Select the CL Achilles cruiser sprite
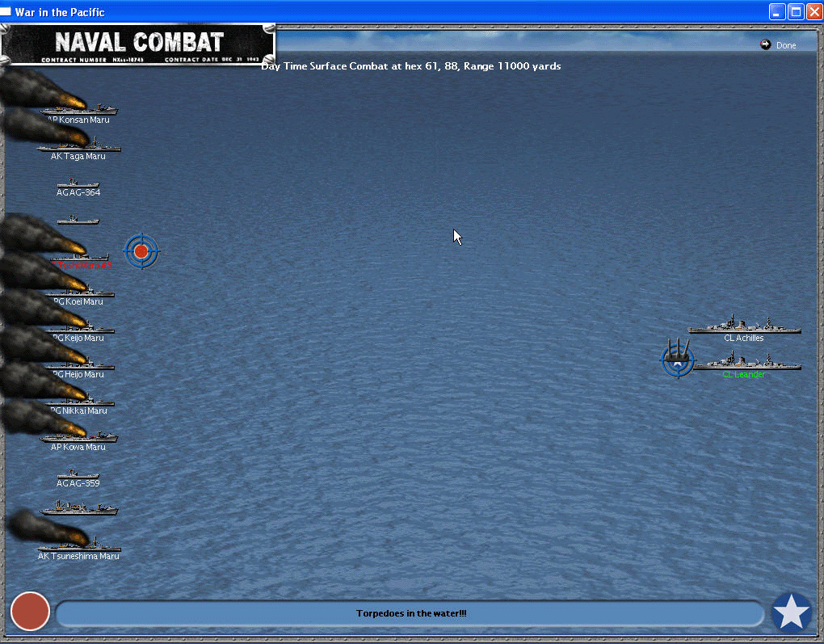This screenshot has width=824, height=644. coord(745,325)
